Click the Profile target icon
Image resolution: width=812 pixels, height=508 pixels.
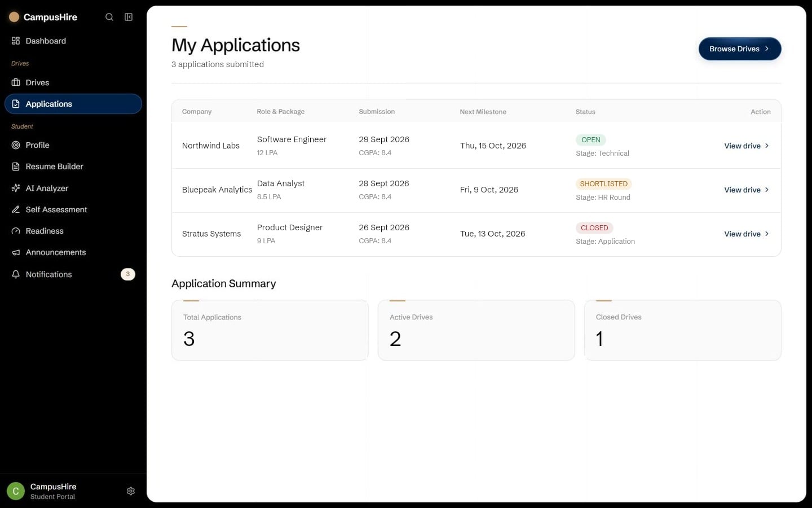click(16, 145)
